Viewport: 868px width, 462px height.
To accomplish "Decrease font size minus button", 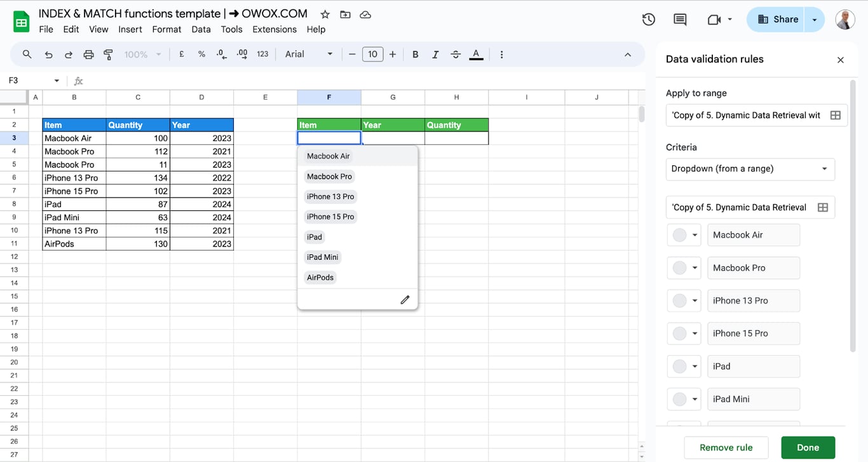I will click(352, 55).
